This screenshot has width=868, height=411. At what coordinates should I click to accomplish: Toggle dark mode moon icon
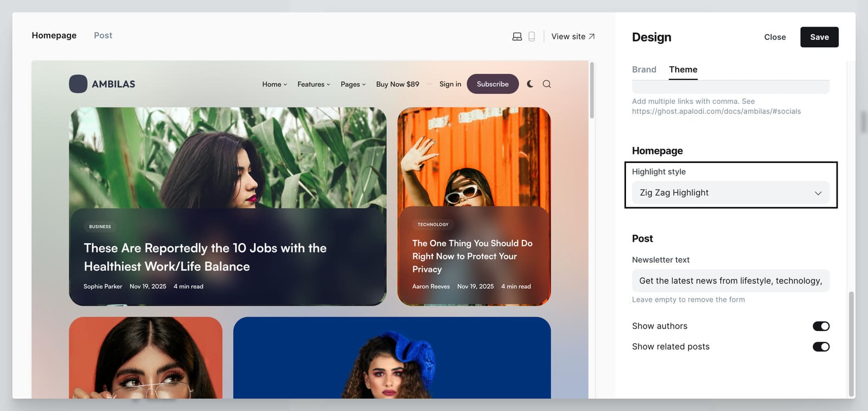point(530,84)
